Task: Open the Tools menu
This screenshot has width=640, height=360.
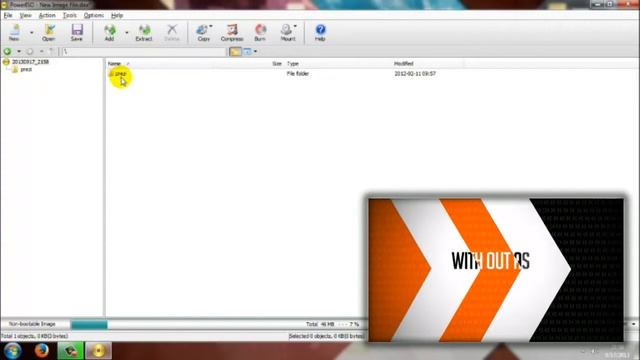Action: pos(69,16)
